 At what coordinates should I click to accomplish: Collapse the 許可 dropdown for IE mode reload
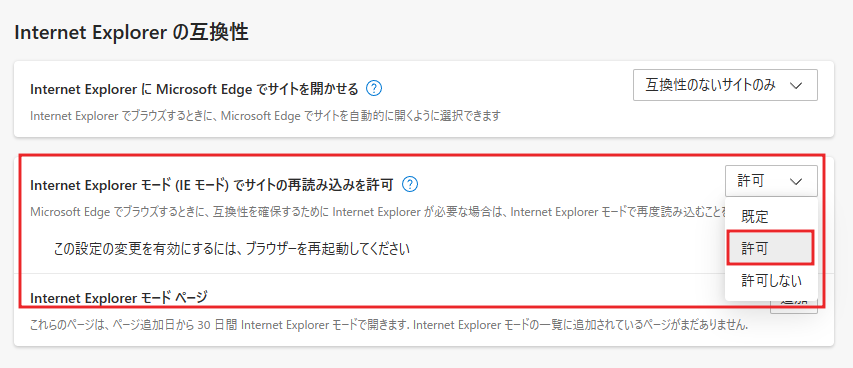coord(771,181)
